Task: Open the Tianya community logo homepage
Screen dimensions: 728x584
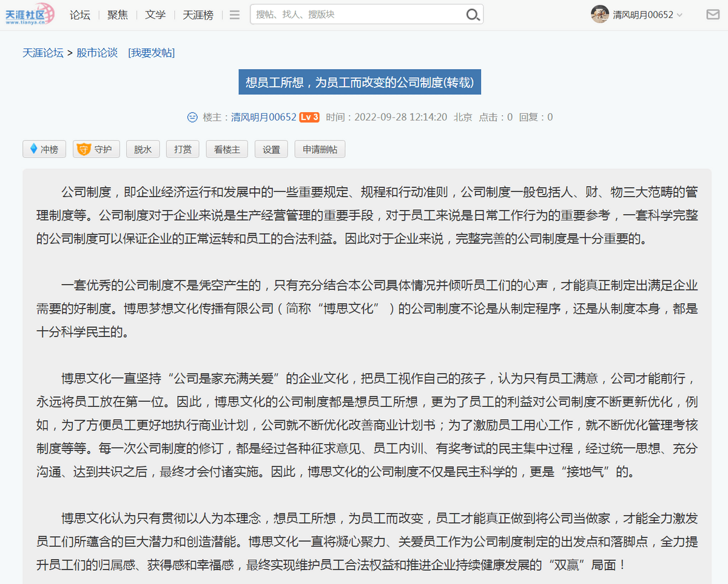Action: 30,13
